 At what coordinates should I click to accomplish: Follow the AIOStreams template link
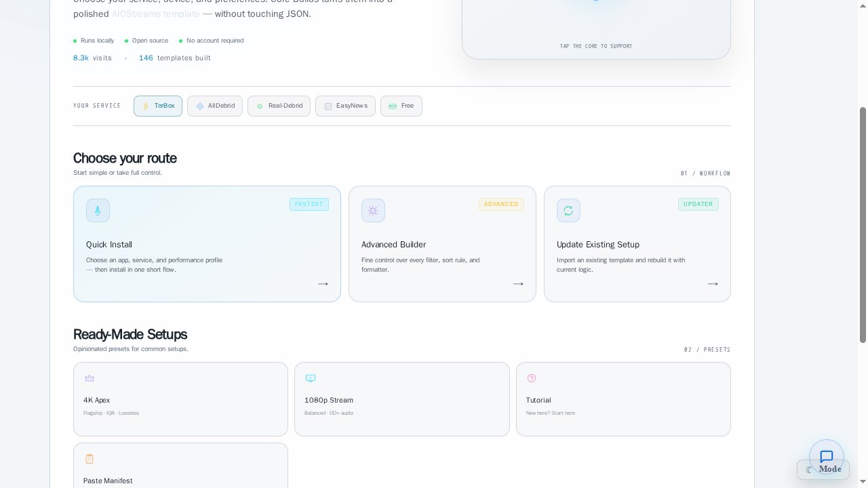pyautogui.click(x=155, y=14)
